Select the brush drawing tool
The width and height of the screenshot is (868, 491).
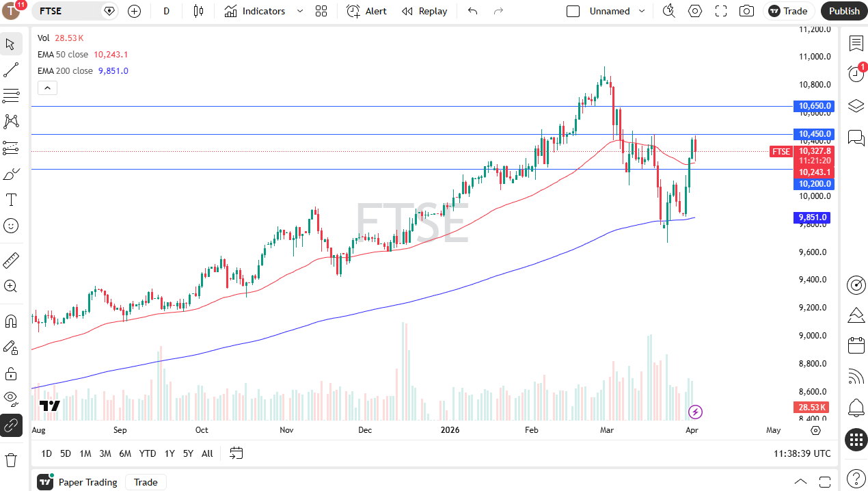(x=11, y=174)
